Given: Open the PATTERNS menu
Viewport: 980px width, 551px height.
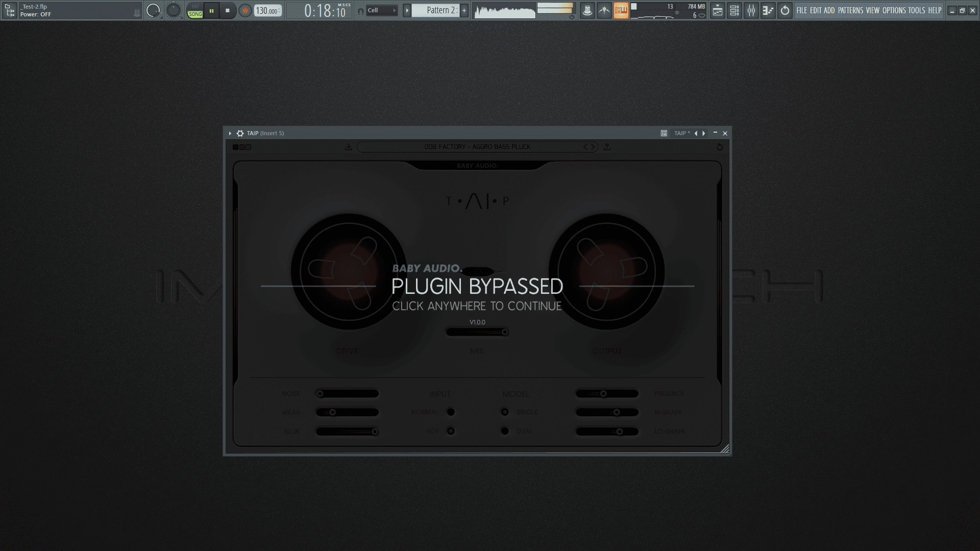Looking at the screenshot, I should [850, 10].
